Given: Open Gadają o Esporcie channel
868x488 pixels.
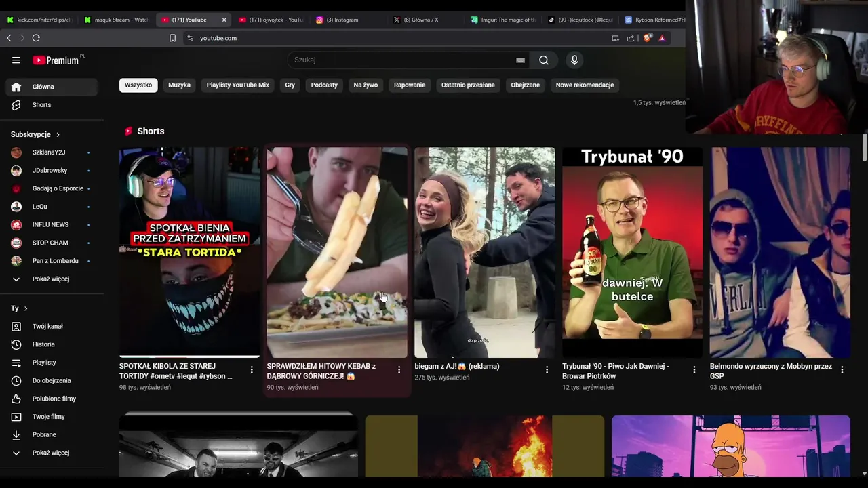Looking at the screenshot, I should point(52,188).
